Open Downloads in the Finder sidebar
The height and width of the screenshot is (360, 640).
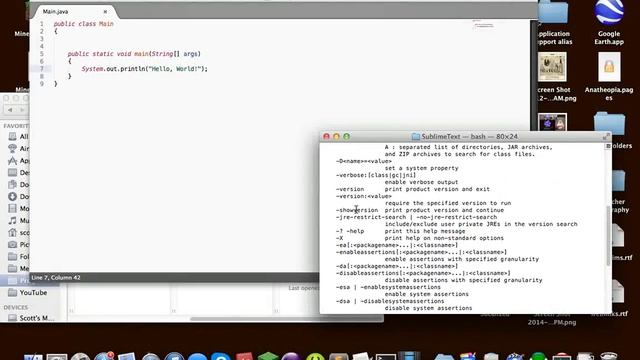tap(18, 197)
